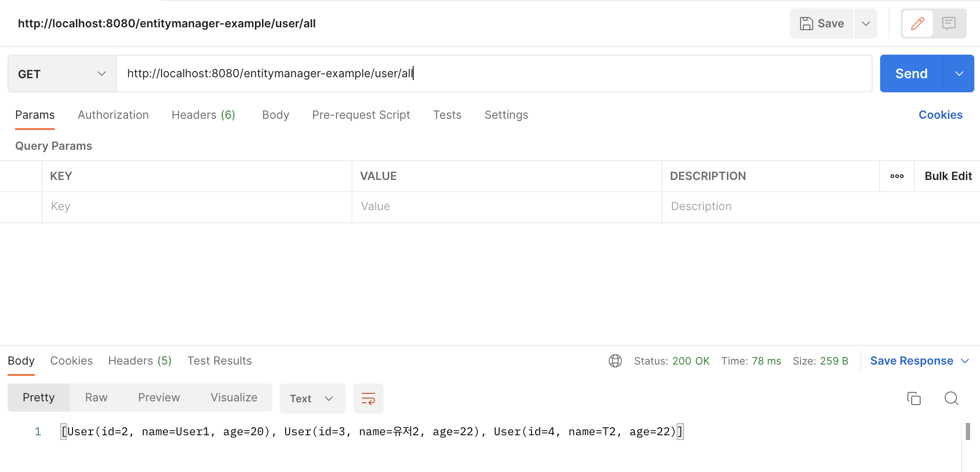Click the Save floppy disk icon
980x472 pixels.
pyautogui.click(x=807, y=24)
